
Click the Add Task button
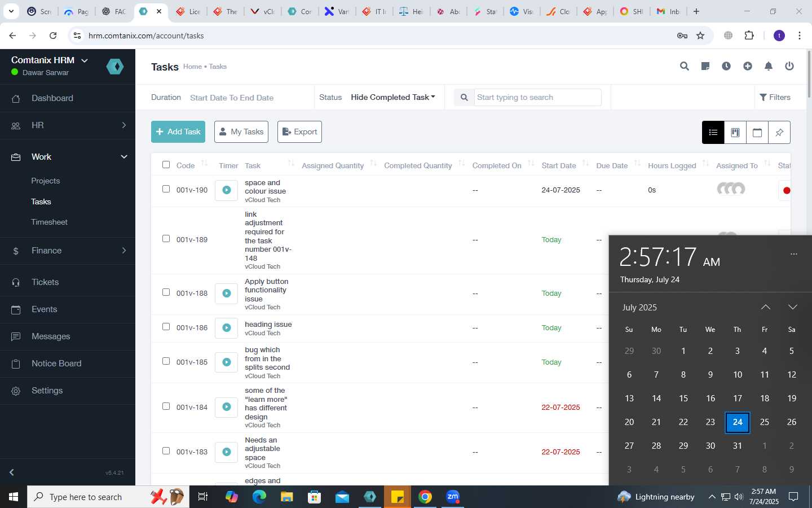178,132
